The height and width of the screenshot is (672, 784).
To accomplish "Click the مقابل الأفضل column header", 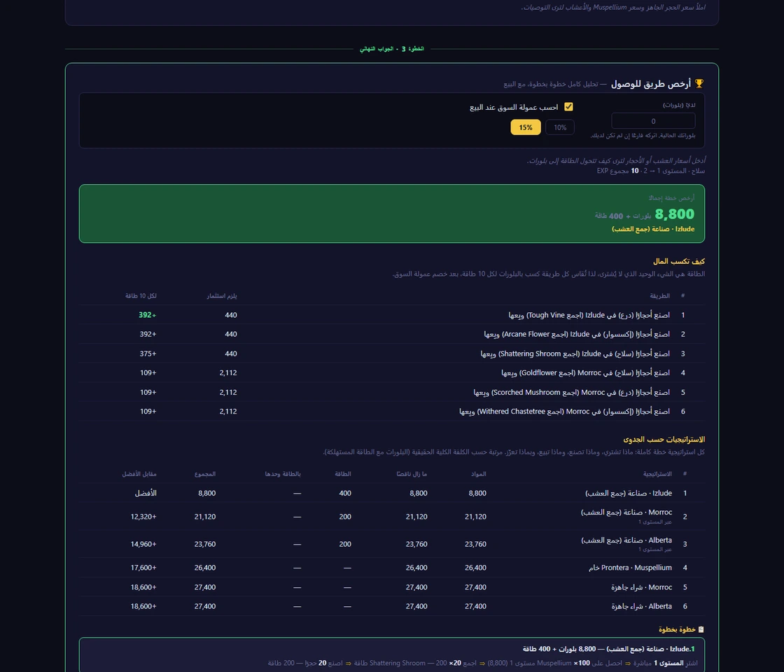I will point(139,474).
